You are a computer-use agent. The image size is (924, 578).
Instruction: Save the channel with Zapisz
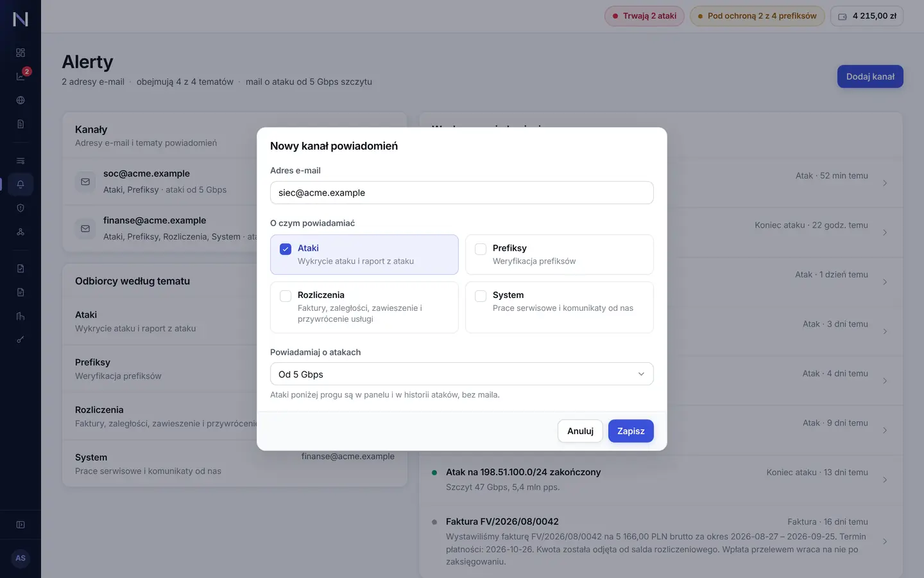point(631,431)
